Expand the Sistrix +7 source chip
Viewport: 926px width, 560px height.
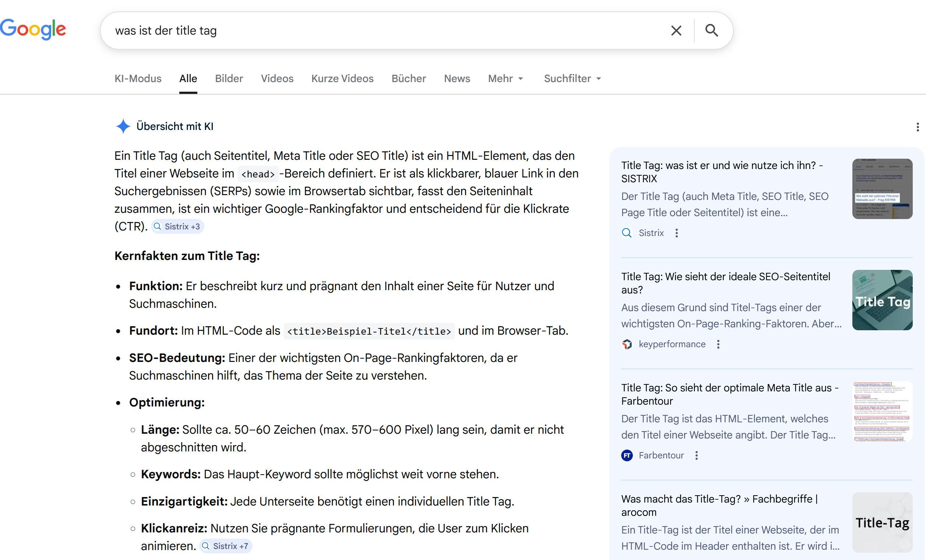(x=226, y=546)
